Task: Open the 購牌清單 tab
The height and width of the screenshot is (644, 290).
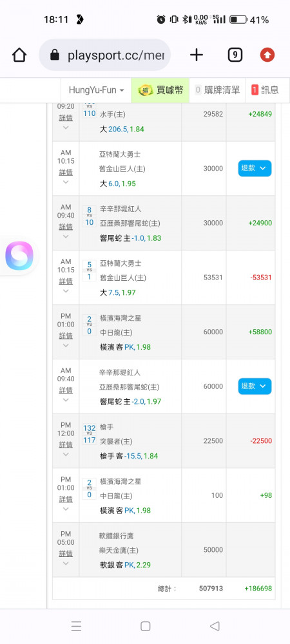Action: click(217, 90)
